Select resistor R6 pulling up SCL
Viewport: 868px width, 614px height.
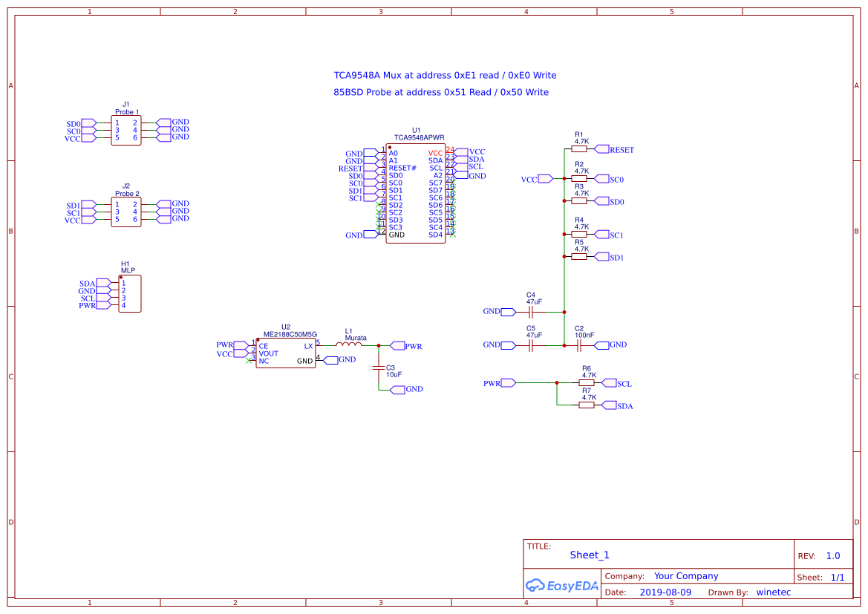[x=587, y=382]
